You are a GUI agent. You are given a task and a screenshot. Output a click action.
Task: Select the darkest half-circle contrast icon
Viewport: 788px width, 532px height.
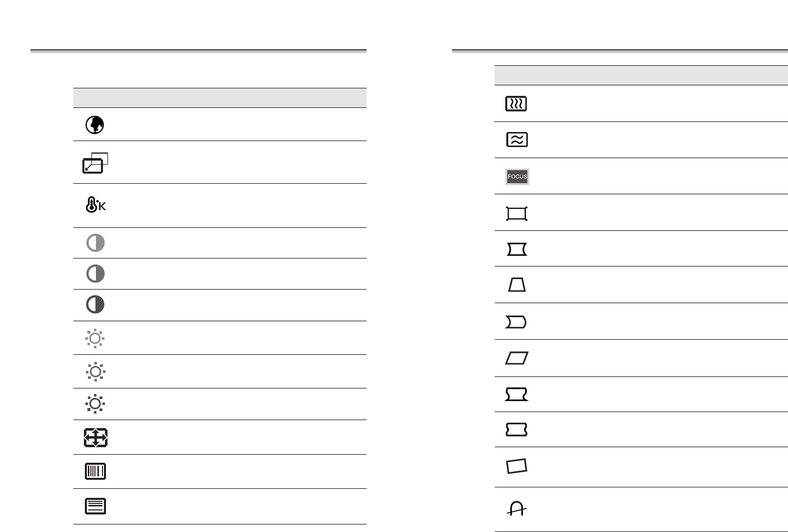95,305
